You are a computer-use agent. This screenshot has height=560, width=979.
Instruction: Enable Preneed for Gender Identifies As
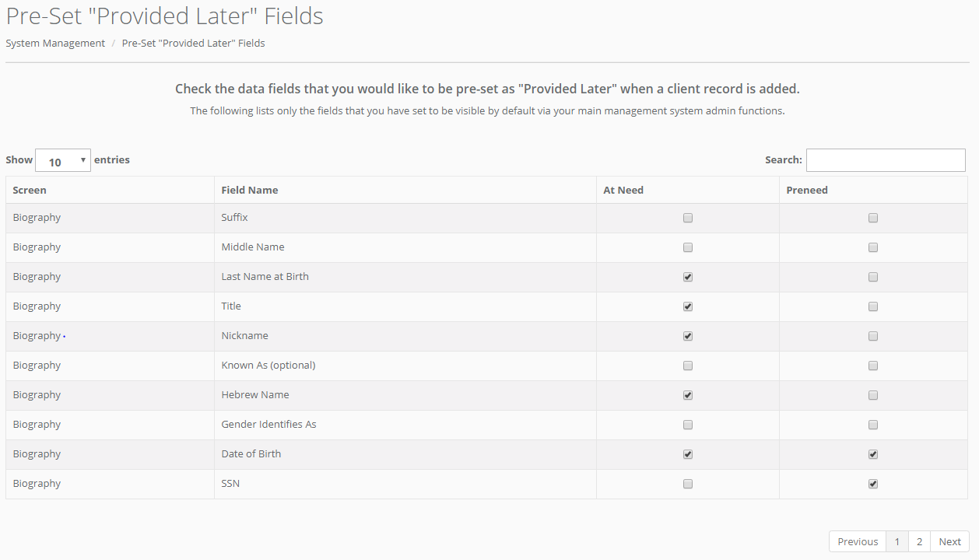tap(873, 425)
